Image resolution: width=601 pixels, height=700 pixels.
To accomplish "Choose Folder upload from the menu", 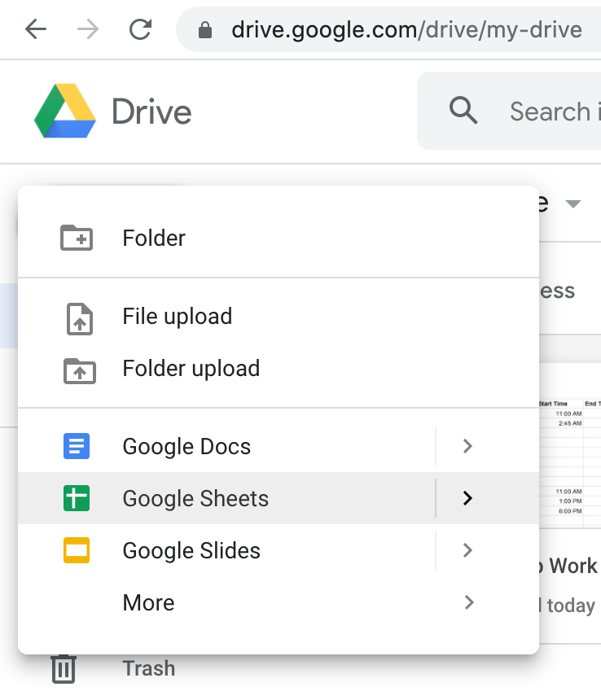I will pyautogui.click(x=191, y=368).
